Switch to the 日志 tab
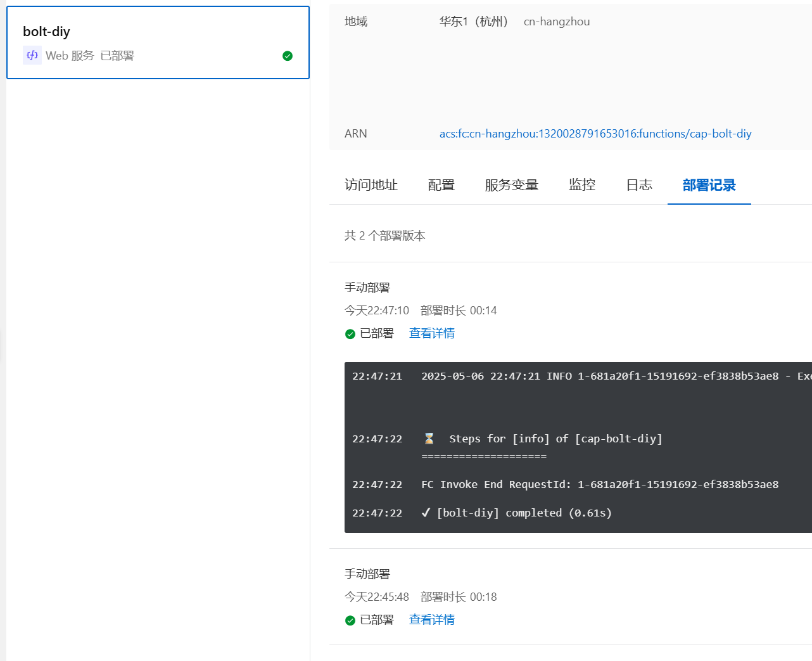Image resolution: width=812 pixels, height=661 pixels. pyautogui.click(x=639, y=185)
